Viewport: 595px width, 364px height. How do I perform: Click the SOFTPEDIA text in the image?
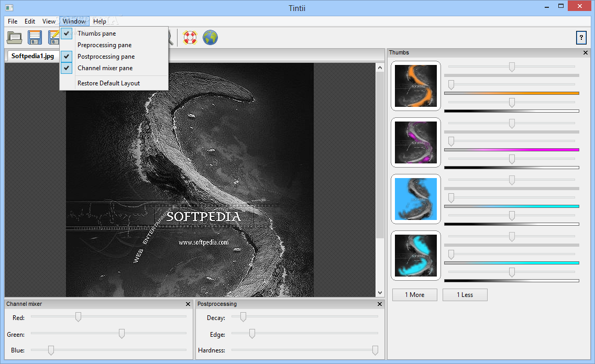tap(203, 216)
